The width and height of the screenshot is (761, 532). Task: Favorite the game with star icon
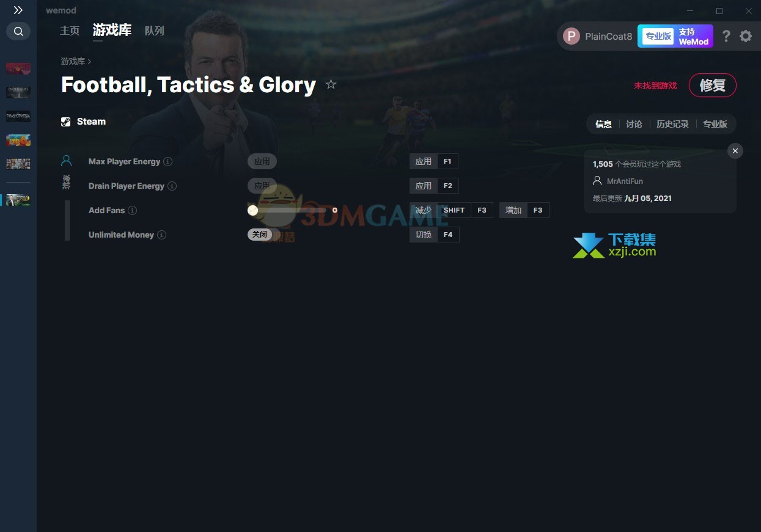pyautogui.click(x=331, y=84)
